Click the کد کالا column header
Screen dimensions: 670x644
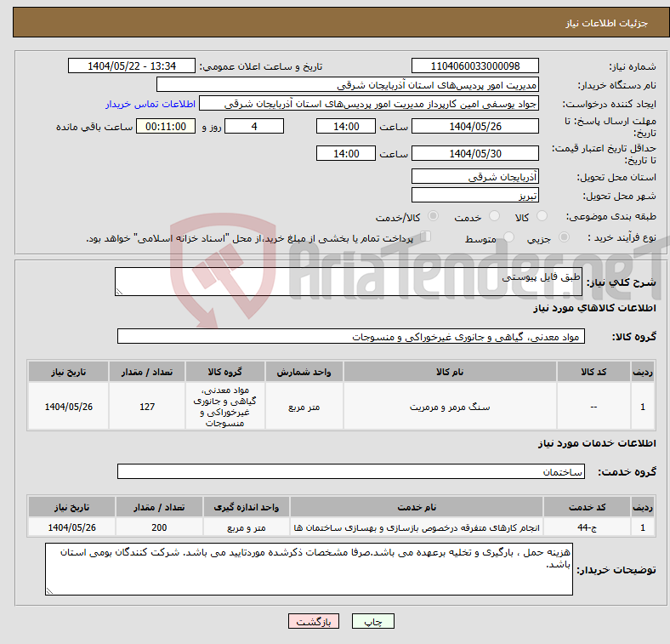(593, 372)
